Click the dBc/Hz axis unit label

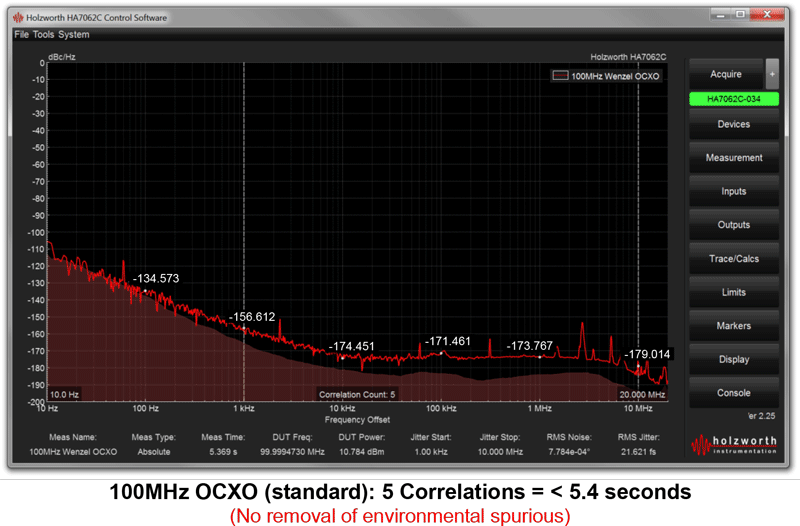point(62,57)
